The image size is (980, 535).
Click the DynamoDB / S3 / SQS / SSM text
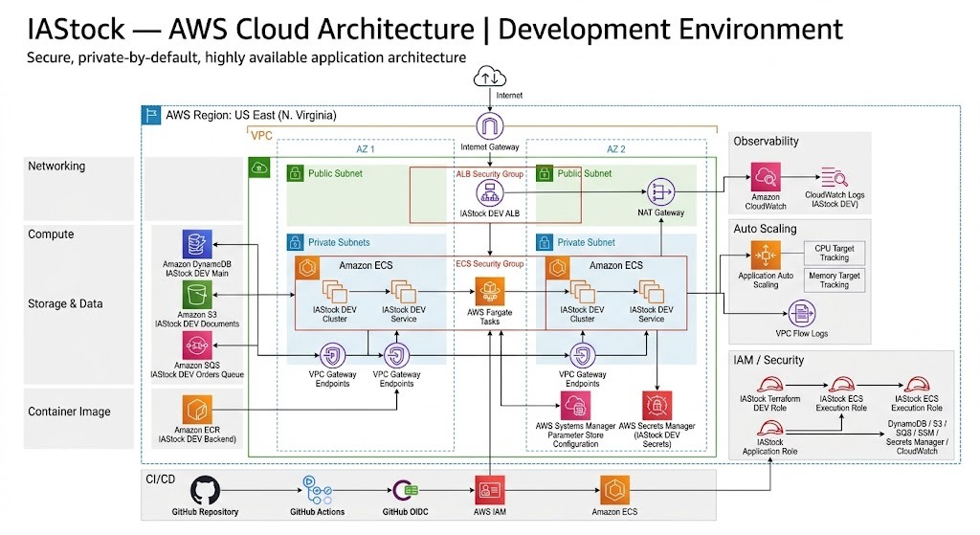point(917,436)
